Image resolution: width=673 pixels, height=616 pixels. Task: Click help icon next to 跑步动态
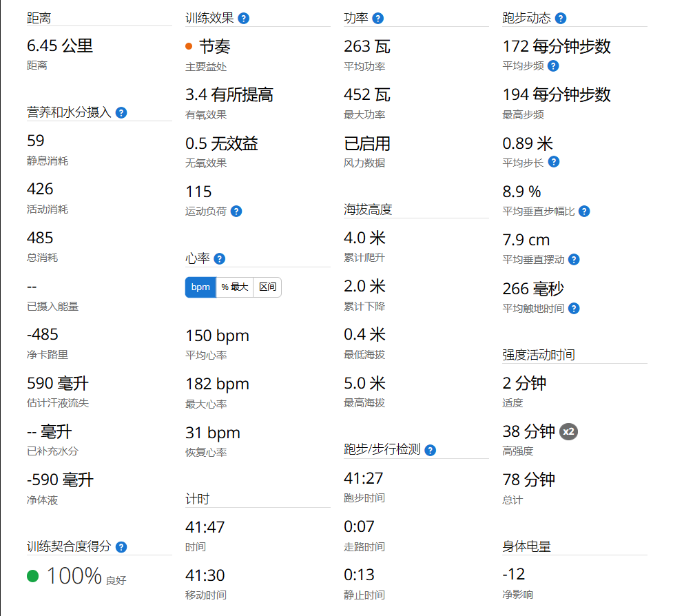561,19
